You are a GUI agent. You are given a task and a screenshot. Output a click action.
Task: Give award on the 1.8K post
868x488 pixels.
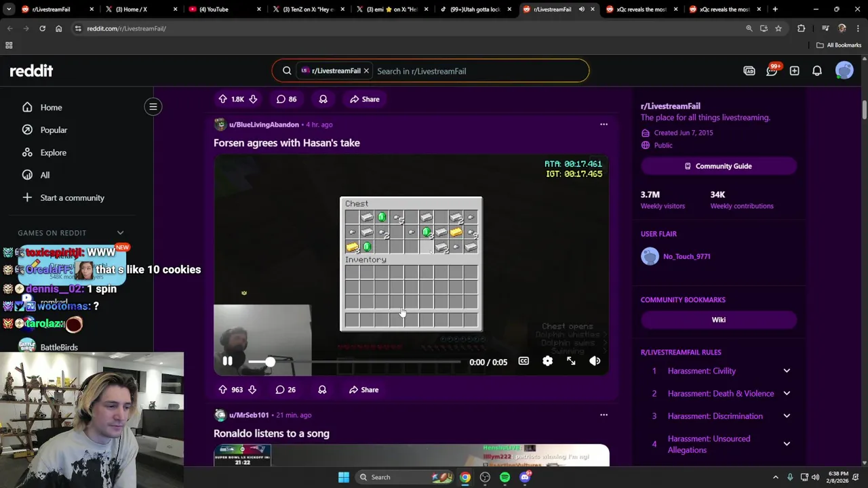click(x=323, y=99)
